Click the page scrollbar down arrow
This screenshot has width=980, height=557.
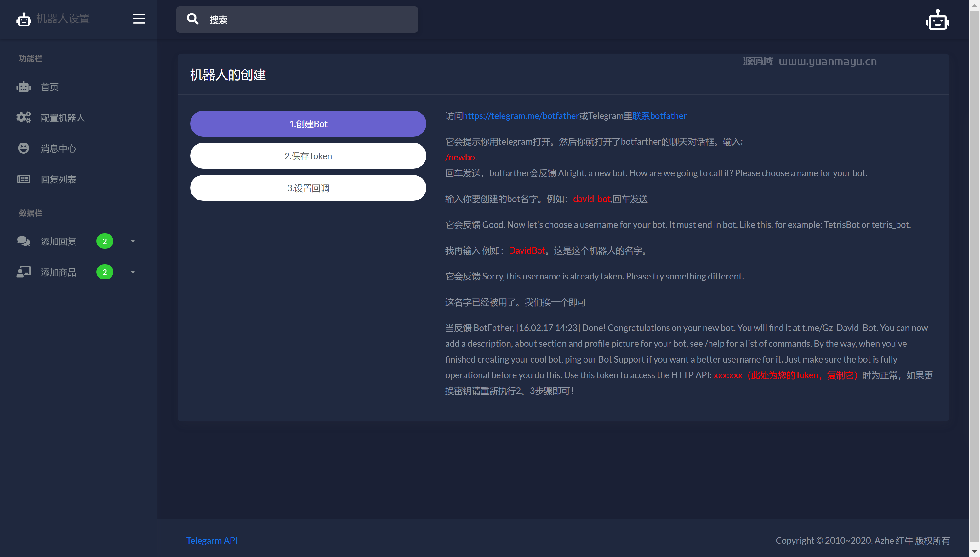(975, 551)
